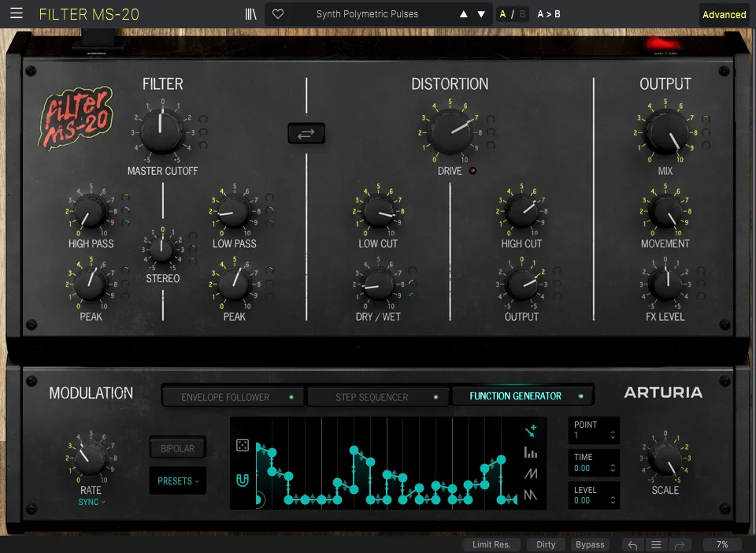Click the distortion Output knob
Screen dimensions: 756x553
coord(521,284)
